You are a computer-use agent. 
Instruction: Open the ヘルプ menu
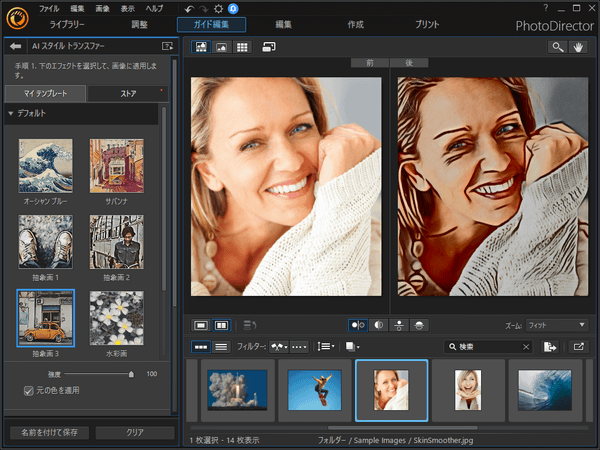(154, 8)
